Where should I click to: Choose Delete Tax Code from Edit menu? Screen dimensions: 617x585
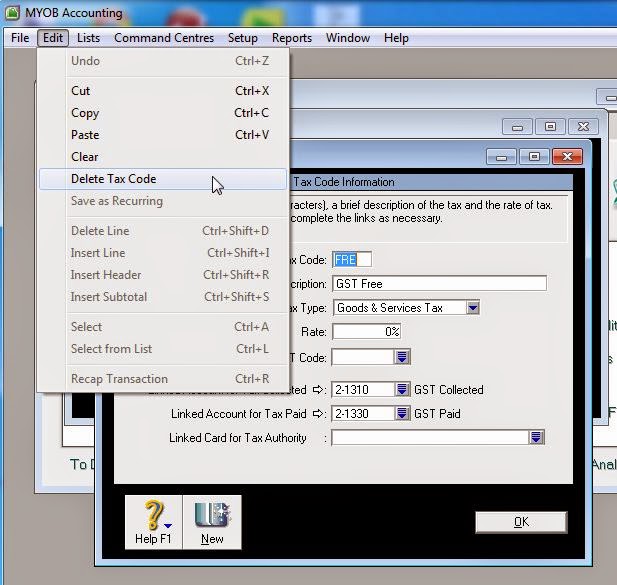click(x=163, y=179)
